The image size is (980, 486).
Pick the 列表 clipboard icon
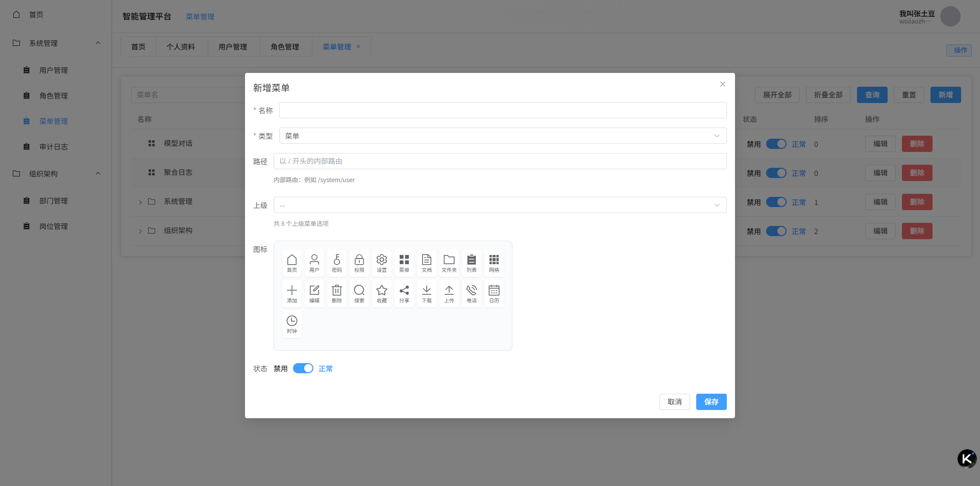click(472, 263)
